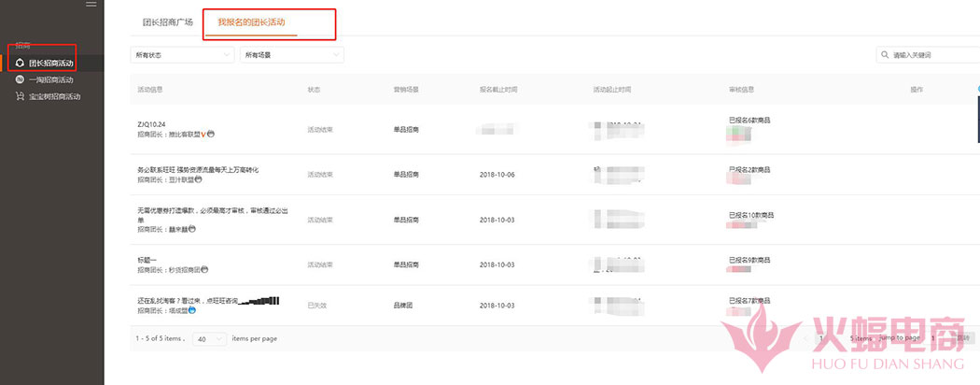This screenshot has width=980, height=385.
Task: Open the 所有场景 scene dropdown
Action: pos(292,55)
